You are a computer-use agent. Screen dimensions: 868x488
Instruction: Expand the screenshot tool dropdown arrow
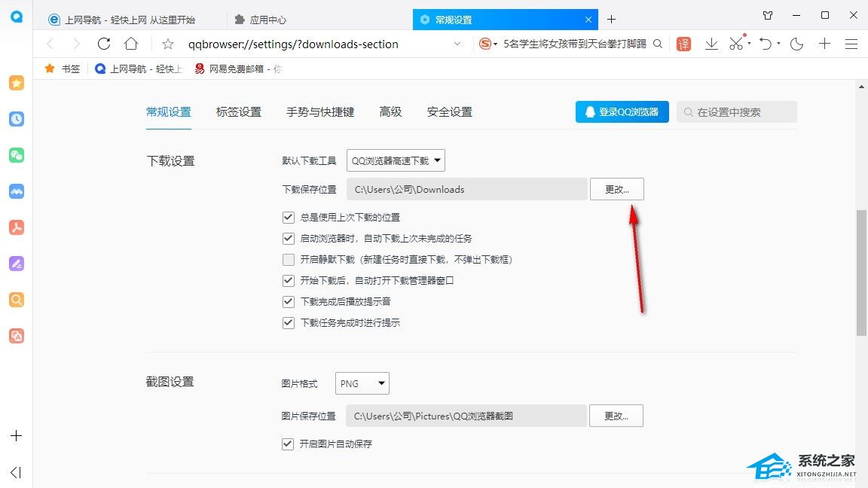point(749,43)
